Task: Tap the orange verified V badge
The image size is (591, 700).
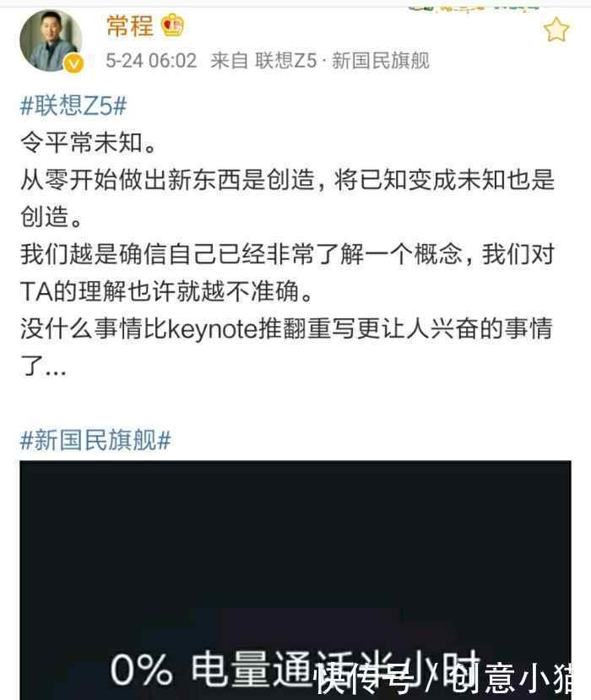Action: click(x=74, y=63)
